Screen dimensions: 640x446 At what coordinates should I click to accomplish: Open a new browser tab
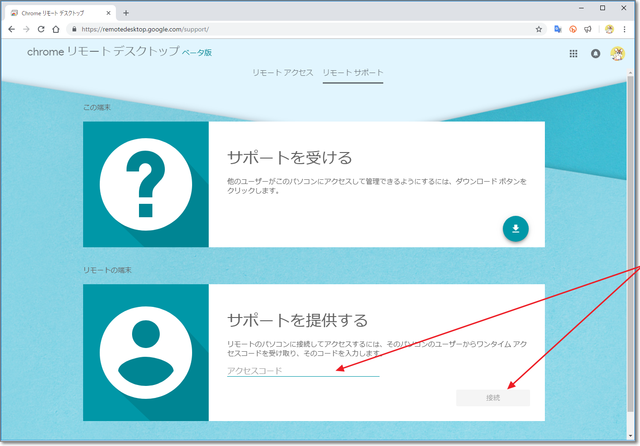(x=126, y=11)
